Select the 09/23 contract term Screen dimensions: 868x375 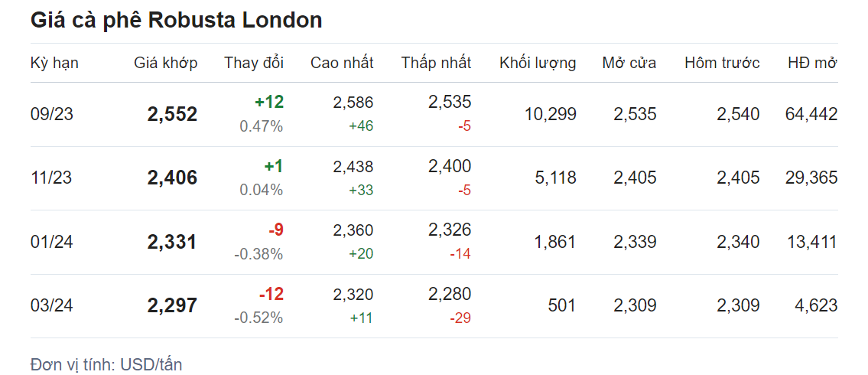point(52,115)
